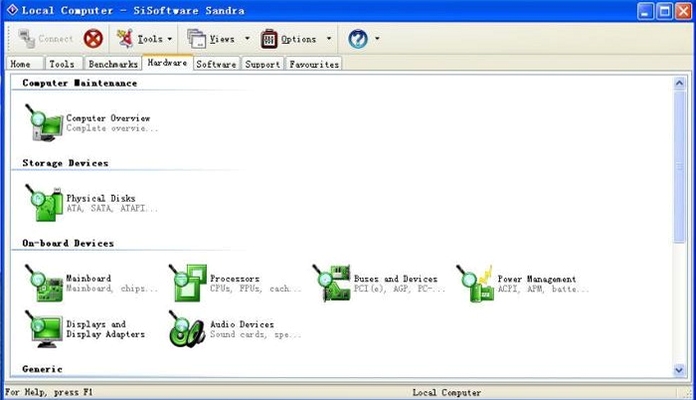Screen dimensions: 696x400
Task: Click the Mainboard label text
Action: [88, 278]
